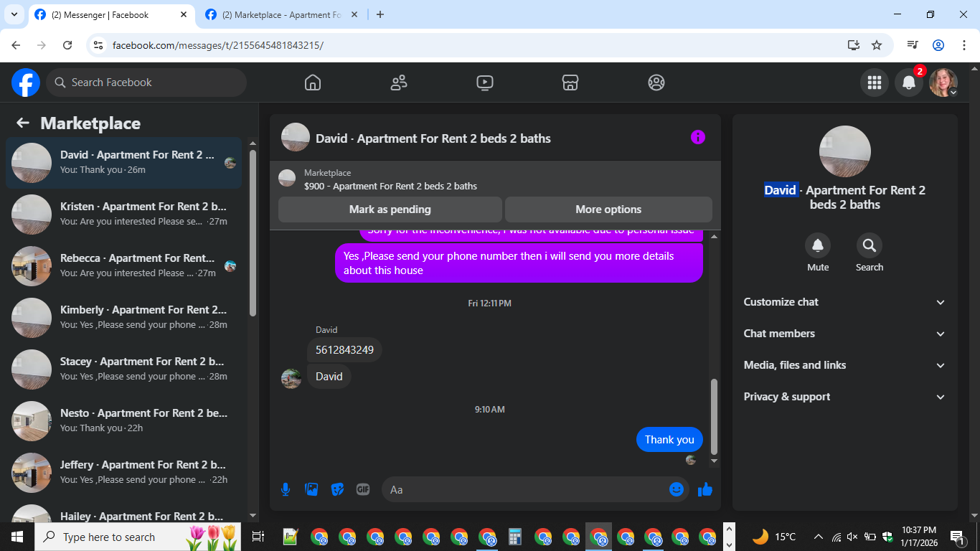Open Jeffery conversation in list
Image resolution: width=980 pixels, height=551 pixels.
(x=123, y=473)
